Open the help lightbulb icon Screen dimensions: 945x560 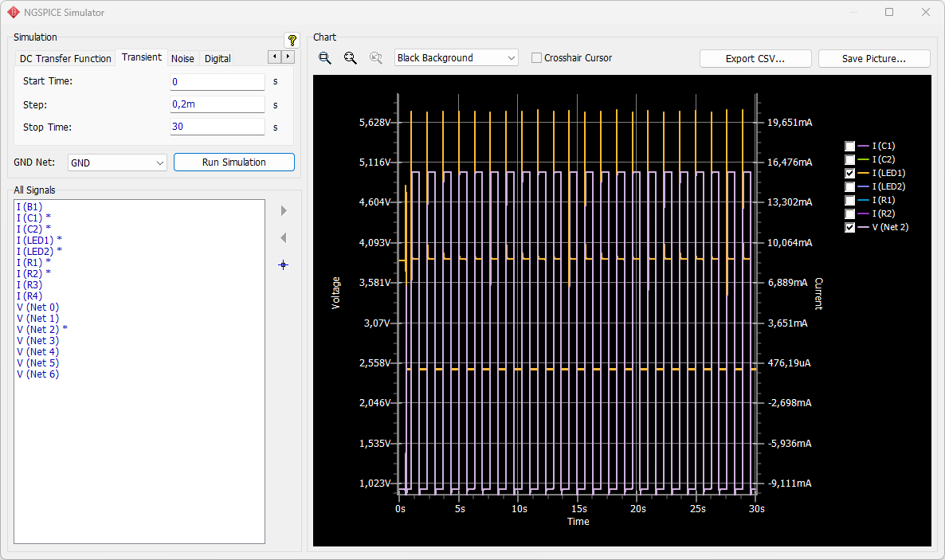click(x=292, y=41)
